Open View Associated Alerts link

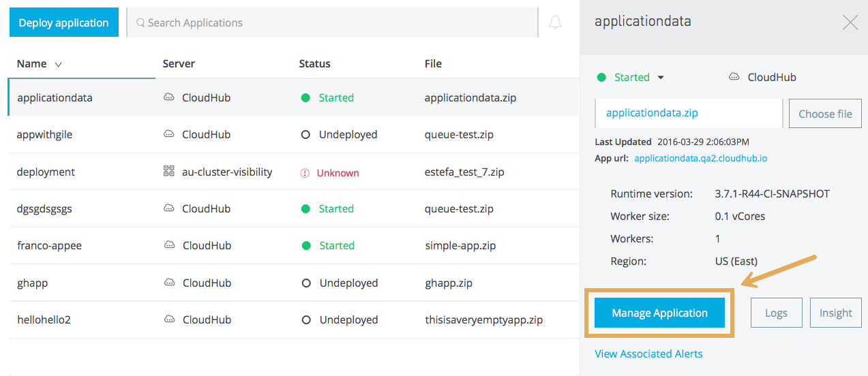point(648,354)
